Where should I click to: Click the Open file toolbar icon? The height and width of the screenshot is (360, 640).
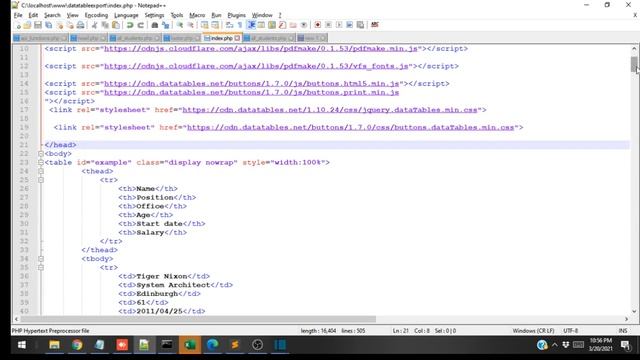[x=27, y=25]
